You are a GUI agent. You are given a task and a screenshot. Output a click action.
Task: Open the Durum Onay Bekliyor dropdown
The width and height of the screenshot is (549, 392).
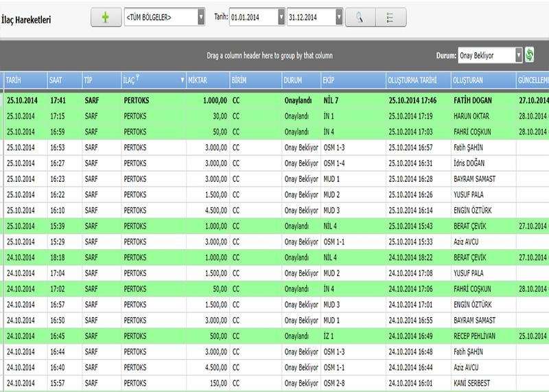[519, 56]
